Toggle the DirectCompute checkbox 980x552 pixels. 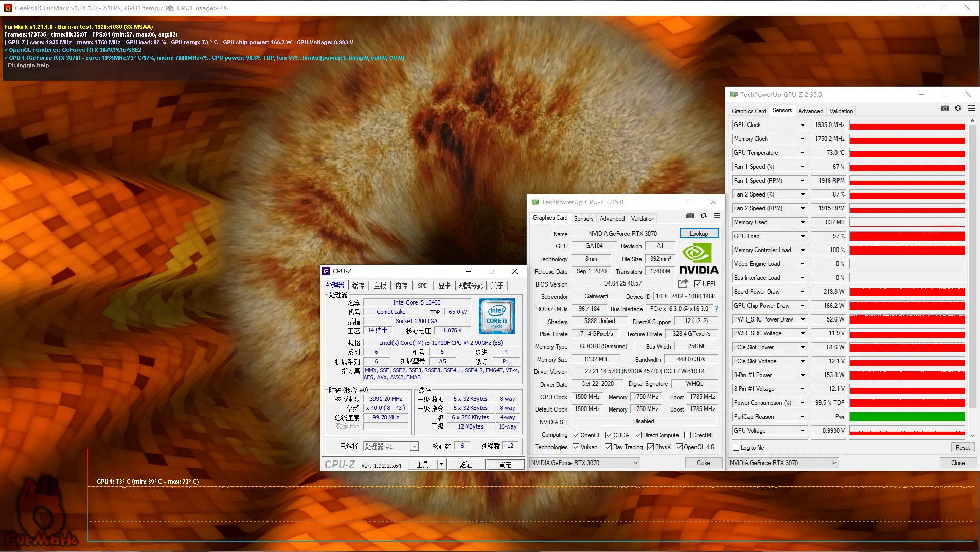638,435
